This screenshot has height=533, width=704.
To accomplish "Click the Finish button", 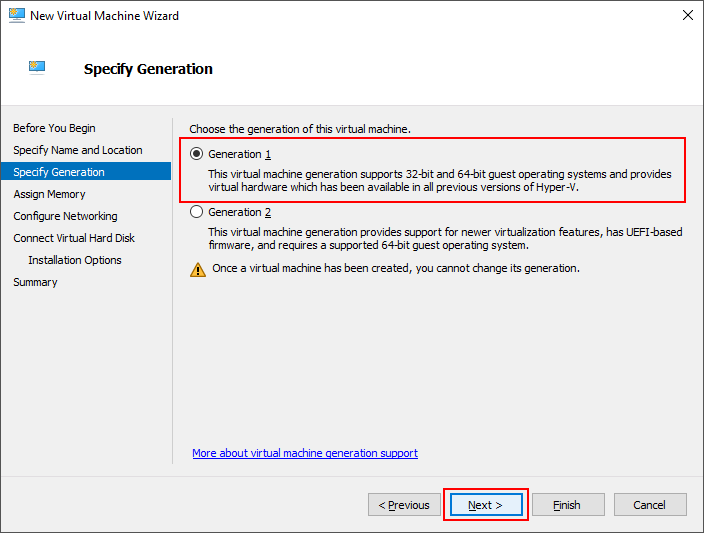I will (x=568, y=505).
